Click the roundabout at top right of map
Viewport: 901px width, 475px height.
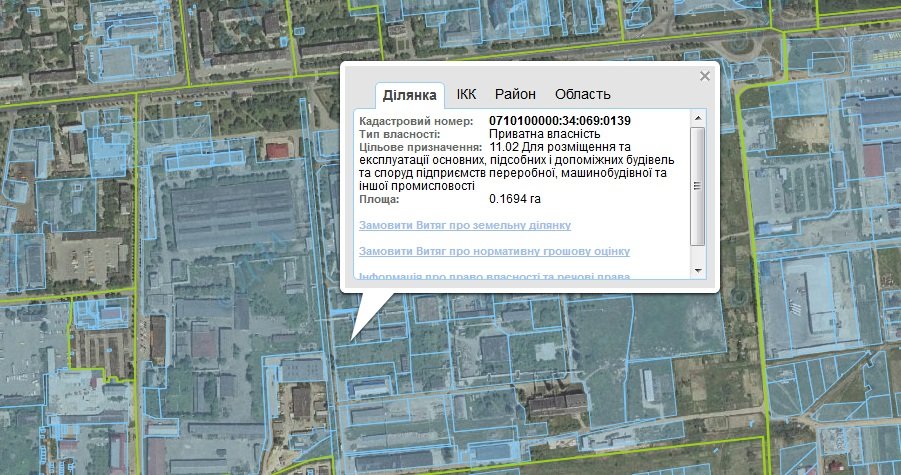[738, 47]
